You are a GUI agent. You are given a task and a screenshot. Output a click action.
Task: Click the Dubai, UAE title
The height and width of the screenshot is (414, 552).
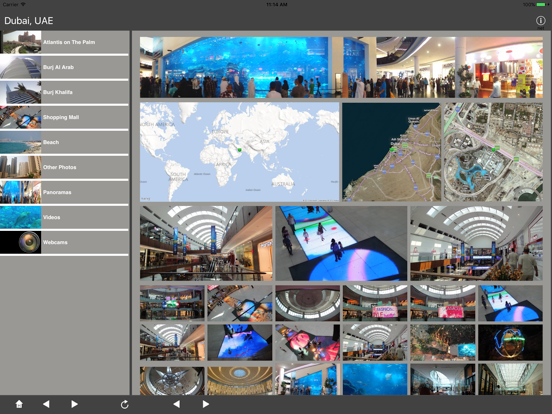[29, 21]
